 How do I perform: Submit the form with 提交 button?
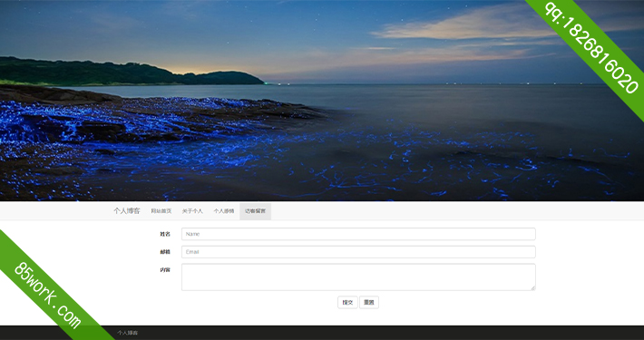point(347,302)
